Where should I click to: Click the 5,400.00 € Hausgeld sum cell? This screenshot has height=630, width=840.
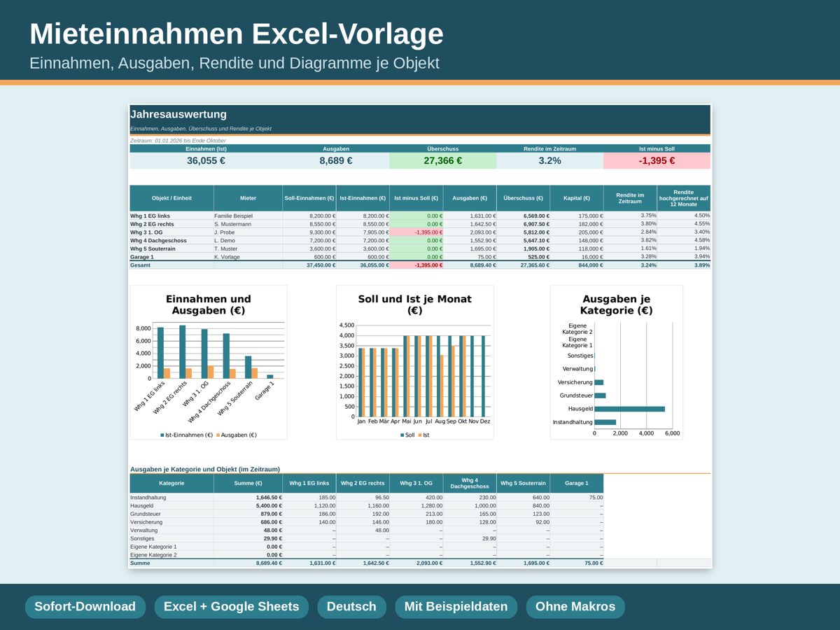[248, 505]
